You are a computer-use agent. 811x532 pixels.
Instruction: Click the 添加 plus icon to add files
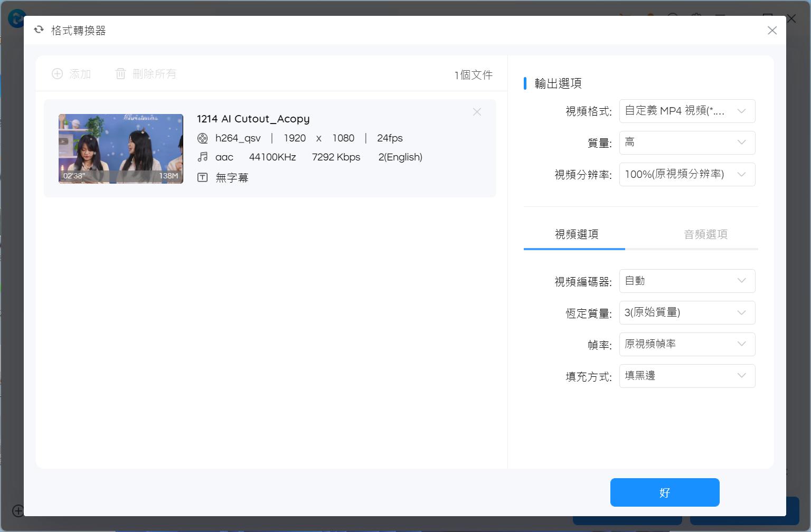58,74
